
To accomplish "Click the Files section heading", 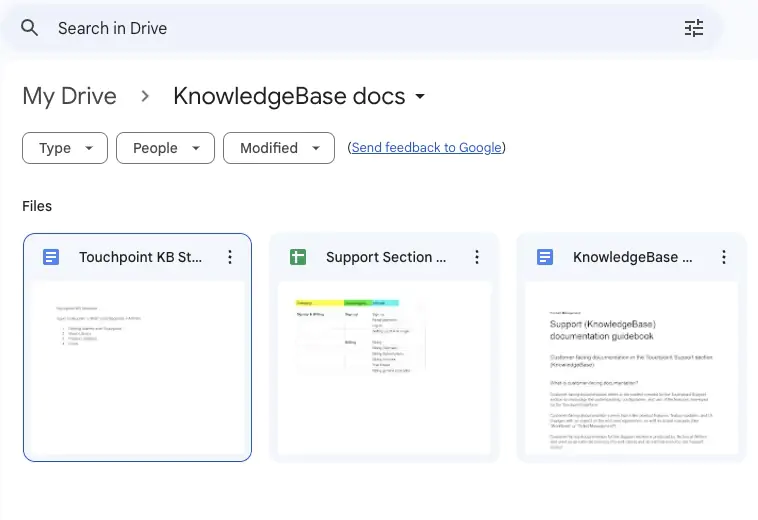I will click(37, 206).
